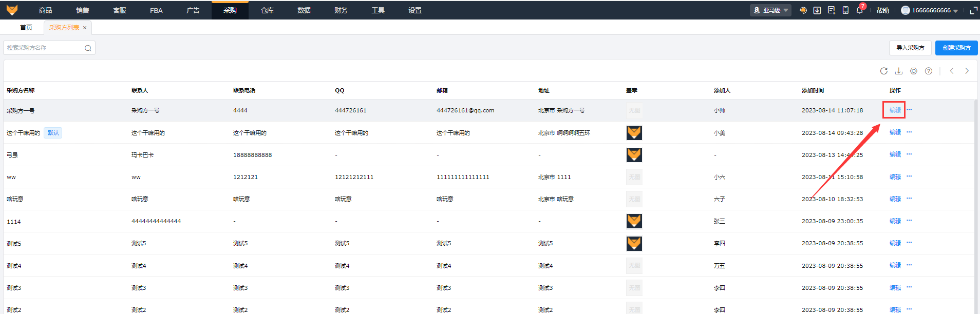
Task: Click the stamp image in row 1114
Action: click(634, 221)
